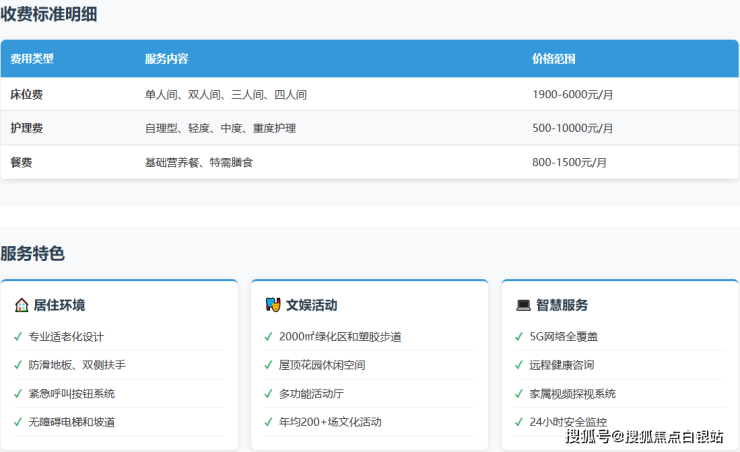
Task: Click the theater masks icon beside 文娱活动
Action: click(272, 305)
